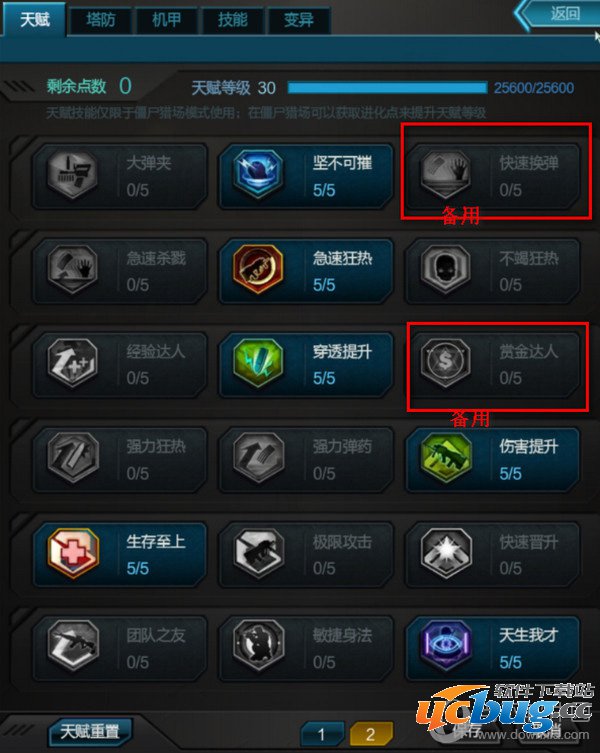Select the 快速换弹 talent card
The height and width of the screenshot is (753, 600).
(x=493, y=176)
